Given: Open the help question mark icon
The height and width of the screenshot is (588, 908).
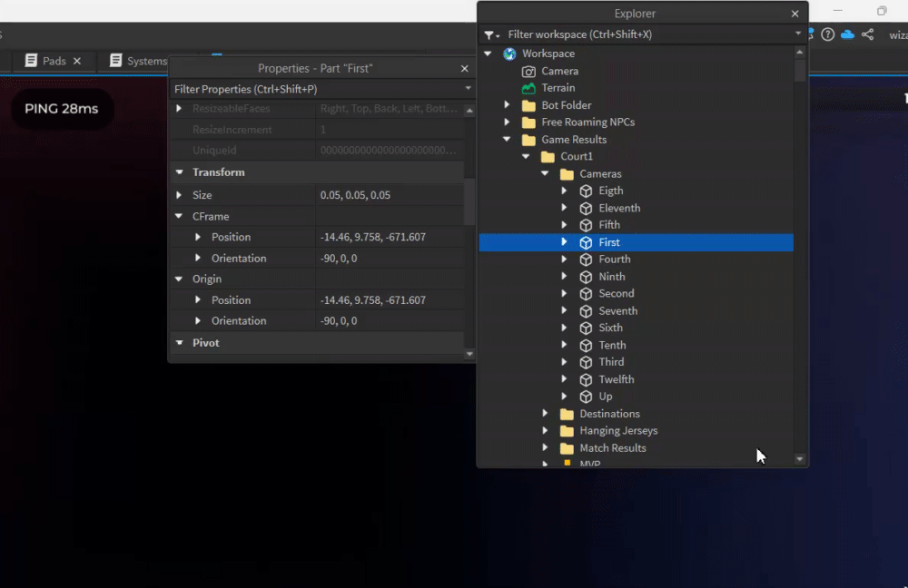Looking at the screenshot, I should pyautogui.click(x=828, y=34).
